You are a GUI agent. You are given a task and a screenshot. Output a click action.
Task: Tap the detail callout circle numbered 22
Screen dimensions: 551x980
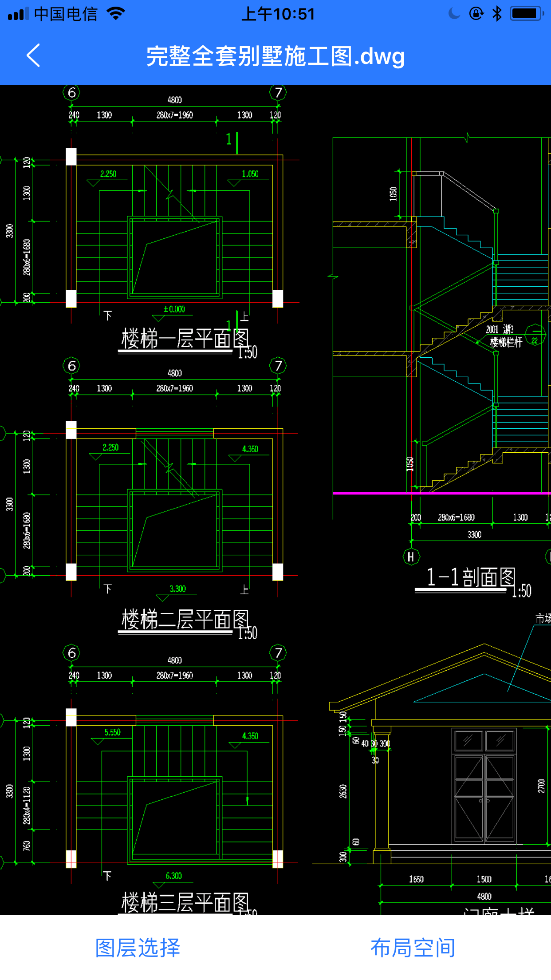(535, 336)
